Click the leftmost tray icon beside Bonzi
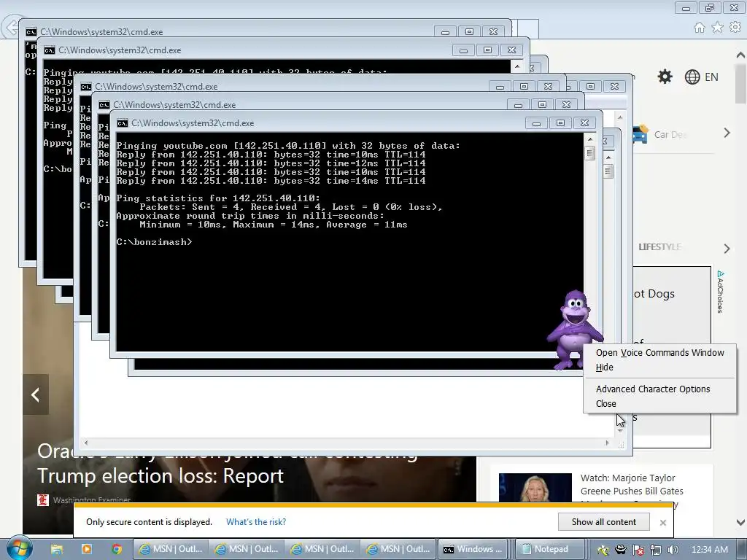 [603, 550]
